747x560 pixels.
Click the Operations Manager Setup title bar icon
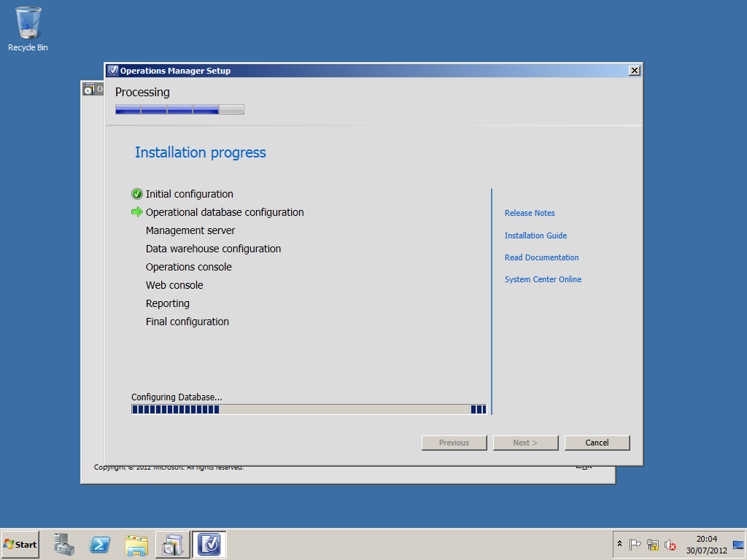(112, 71)
